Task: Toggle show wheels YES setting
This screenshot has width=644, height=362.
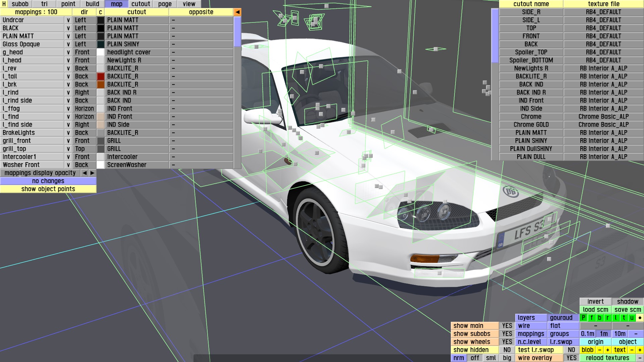Action: click(x=507, y=342)
